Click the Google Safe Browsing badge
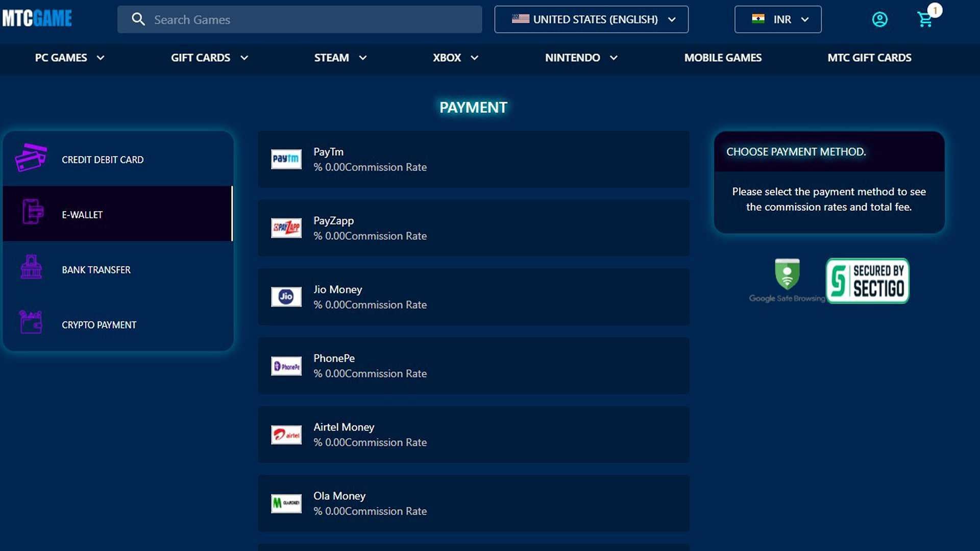 (x=787, y=281)
